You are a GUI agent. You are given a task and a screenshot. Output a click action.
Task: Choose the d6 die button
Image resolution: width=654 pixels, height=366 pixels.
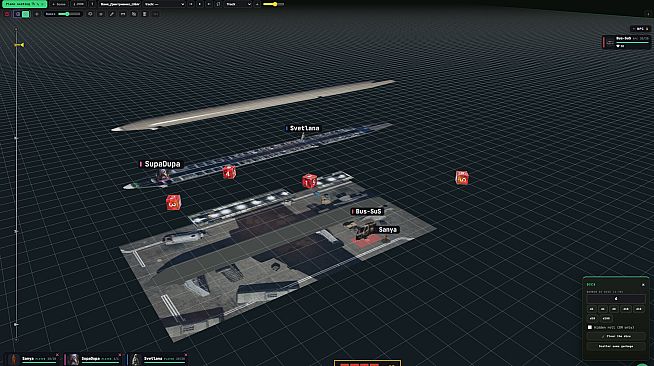point(603,309)
